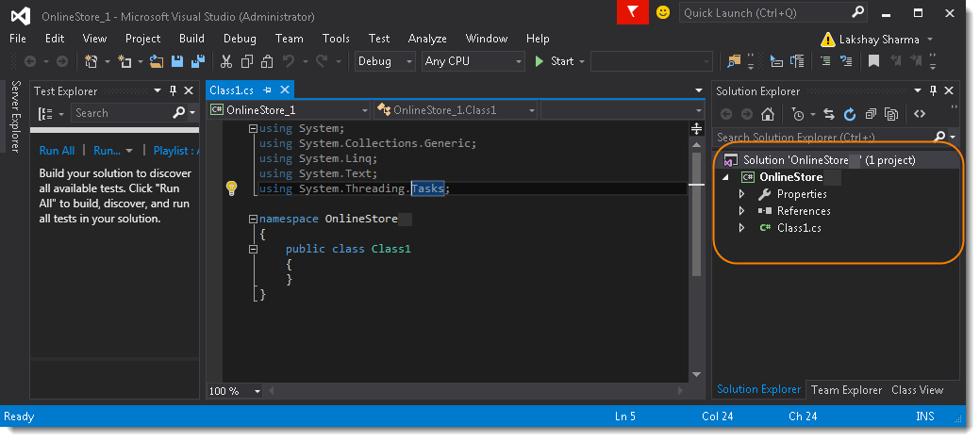Refresh Solution Explorer with blue circular arrow

tap(850, 114)
